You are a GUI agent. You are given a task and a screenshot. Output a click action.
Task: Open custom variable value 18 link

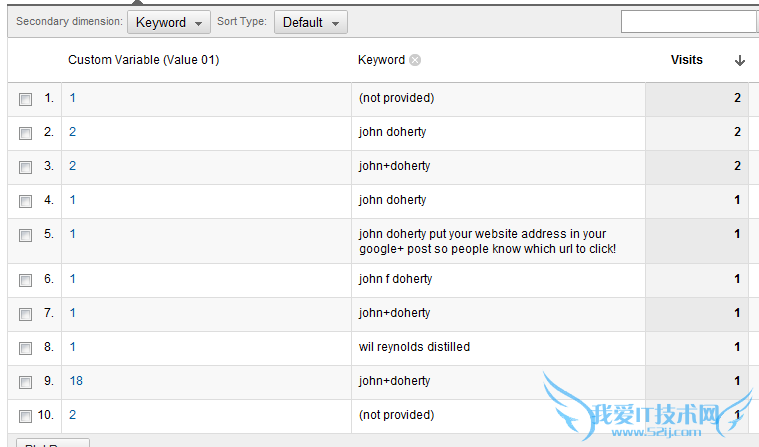click(x=76, y=381)
